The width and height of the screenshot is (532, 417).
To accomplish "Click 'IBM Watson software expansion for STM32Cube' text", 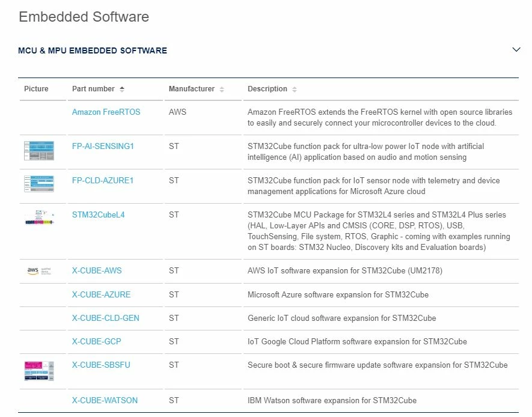I will (332, 400).
